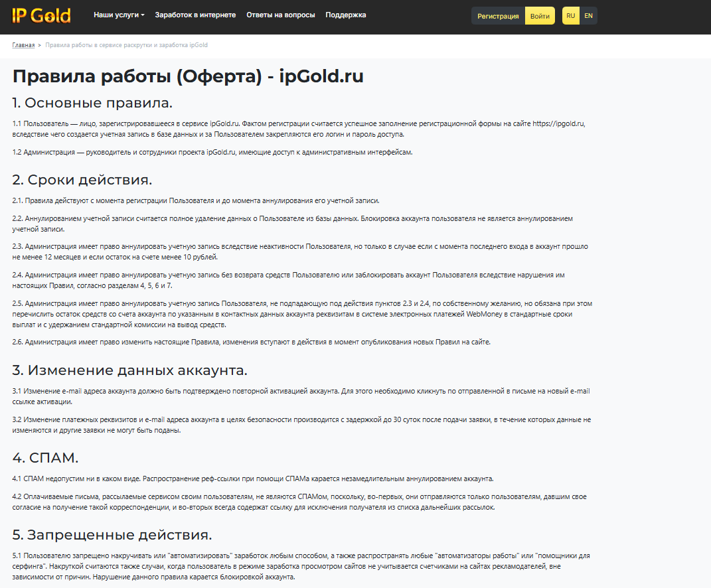Click heading 4. СПАМ.
Viewport: 711px width, 588px height.
coord(45,458)
